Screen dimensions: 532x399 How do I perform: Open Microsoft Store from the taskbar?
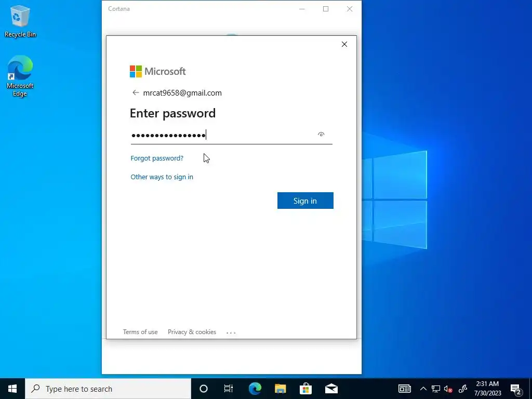click(x=305, y=389)
